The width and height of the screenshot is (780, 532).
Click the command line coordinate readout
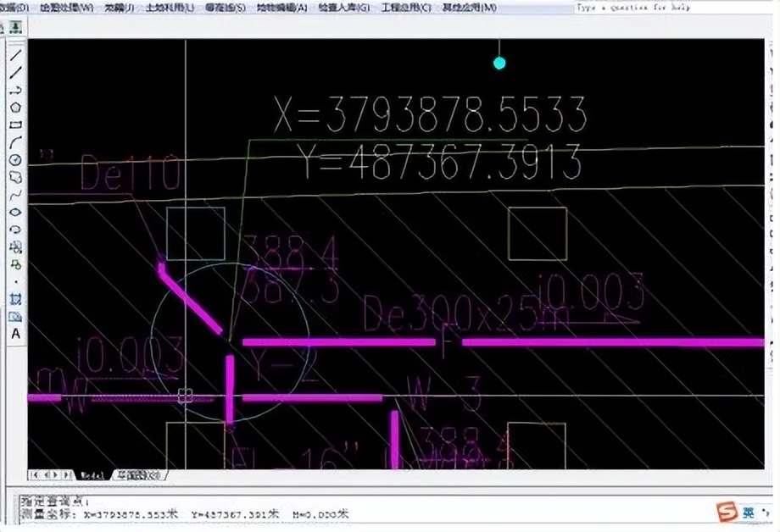point(185,514)
